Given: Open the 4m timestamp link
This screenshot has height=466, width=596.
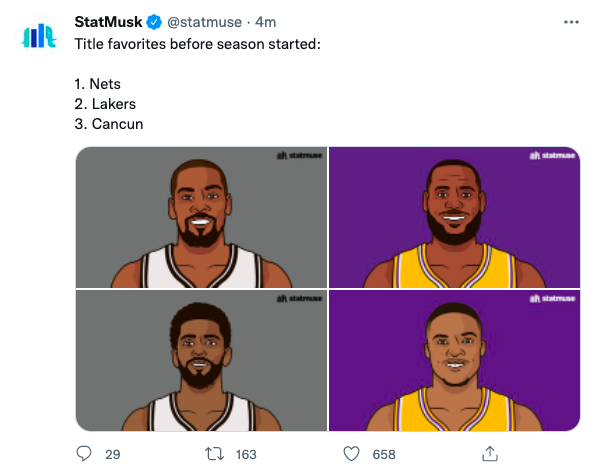Looking at the screenshot, I should click(266, 22).
